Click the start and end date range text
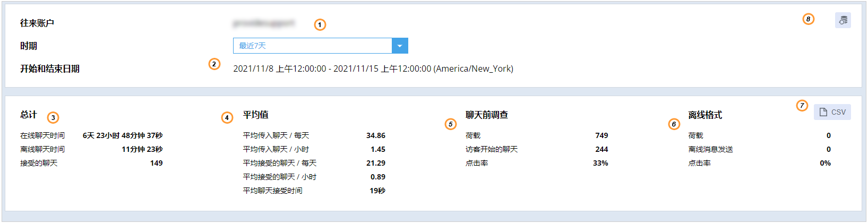The image size is (868, 223). click(x=373, y=69)
